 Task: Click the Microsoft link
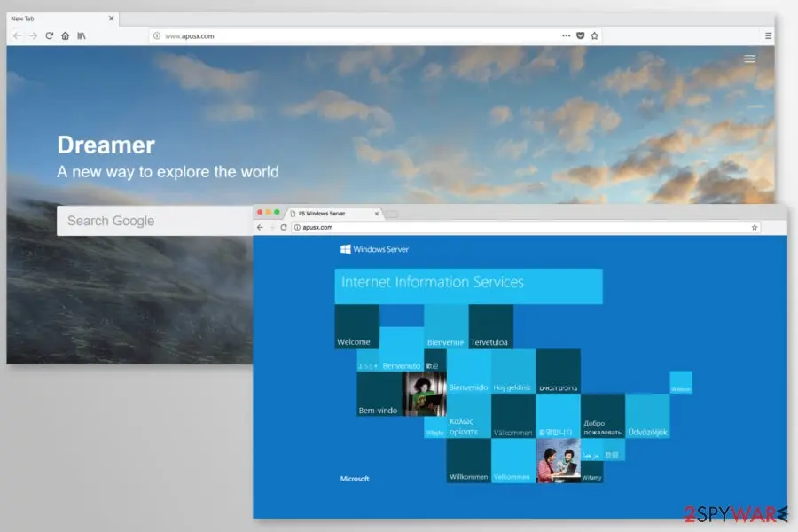(355, 479)
